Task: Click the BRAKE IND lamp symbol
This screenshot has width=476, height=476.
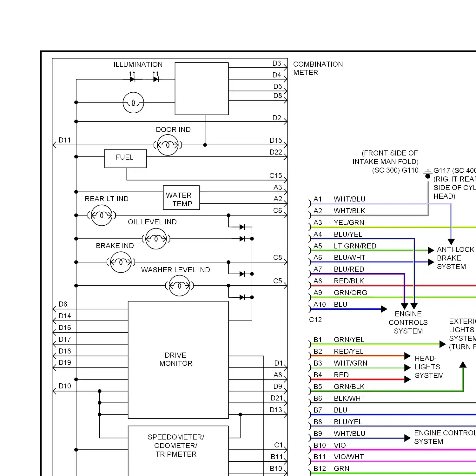Action: coord(121,262)
